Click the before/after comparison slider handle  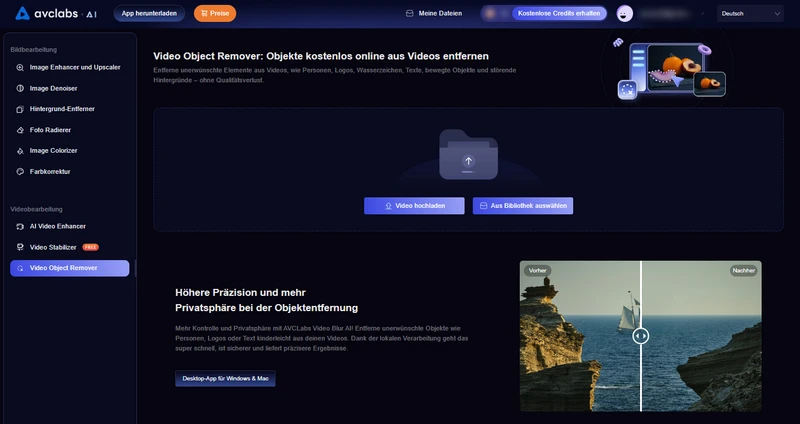click(x=641, y=336)
